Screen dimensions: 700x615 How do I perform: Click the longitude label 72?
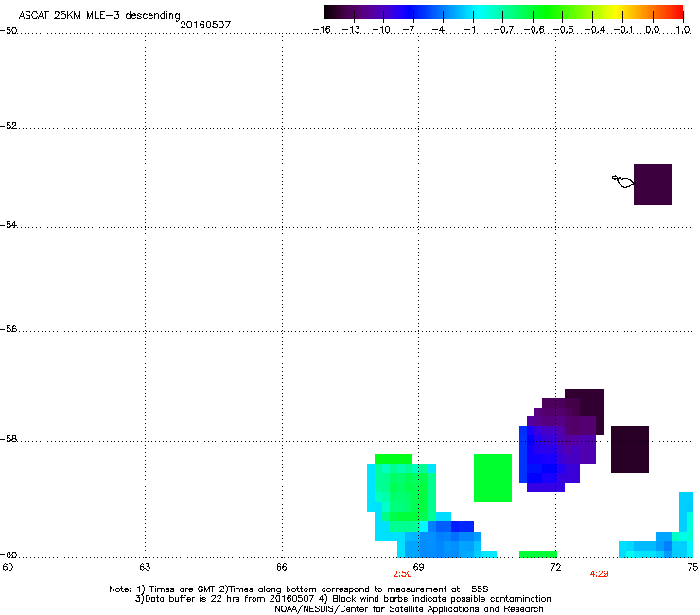555,567
